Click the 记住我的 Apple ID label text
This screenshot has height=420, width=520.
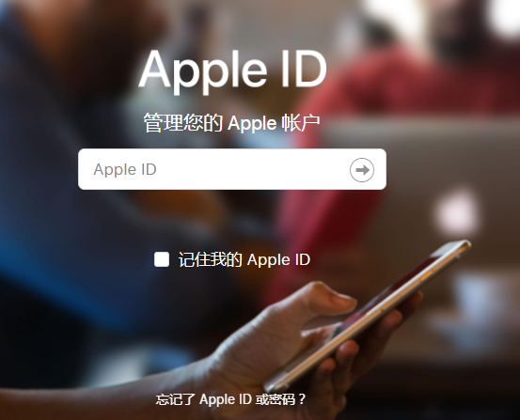point(244,259)
